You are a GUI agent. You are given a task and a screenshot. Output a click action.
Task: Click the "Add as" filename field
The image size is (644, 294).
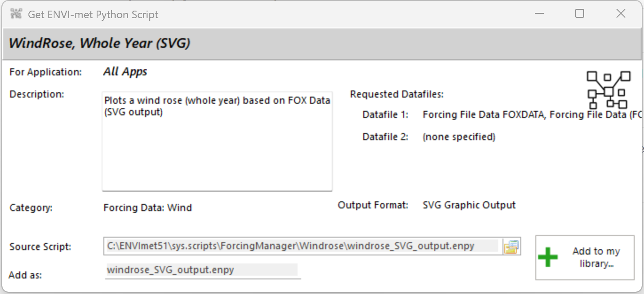tap(202, 270)
